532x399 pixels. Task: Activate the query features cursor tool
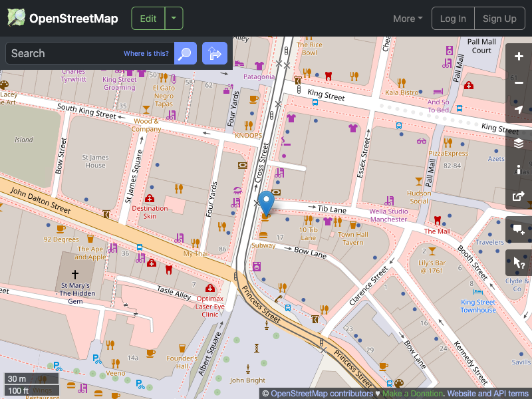[519, 262]
